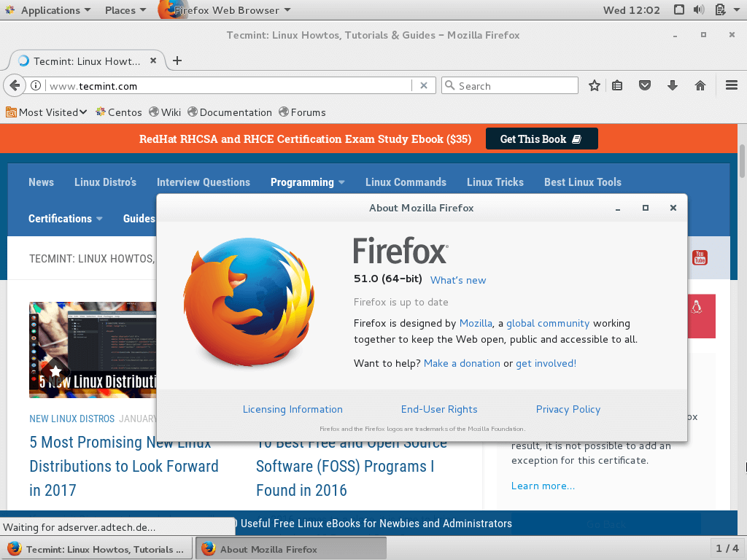Switch to Tecmint window in taskbar
This screenshot has width=747, height=560.
click(x=96, y=549)
